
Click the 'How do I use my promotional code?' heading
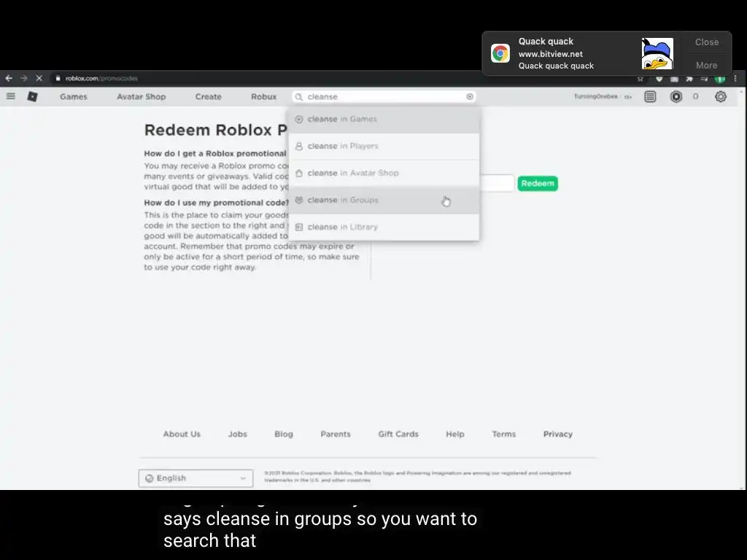[216, 203]
